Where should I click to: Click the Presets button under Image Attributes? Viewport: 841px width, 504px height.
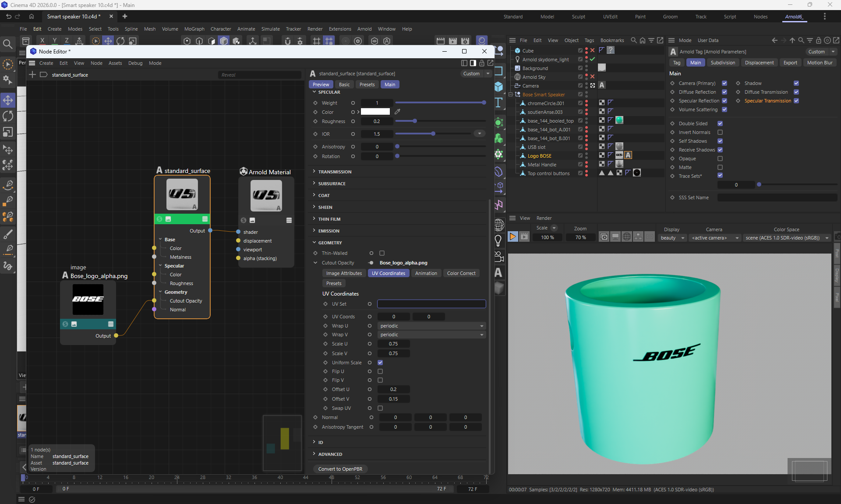[333, 283]
